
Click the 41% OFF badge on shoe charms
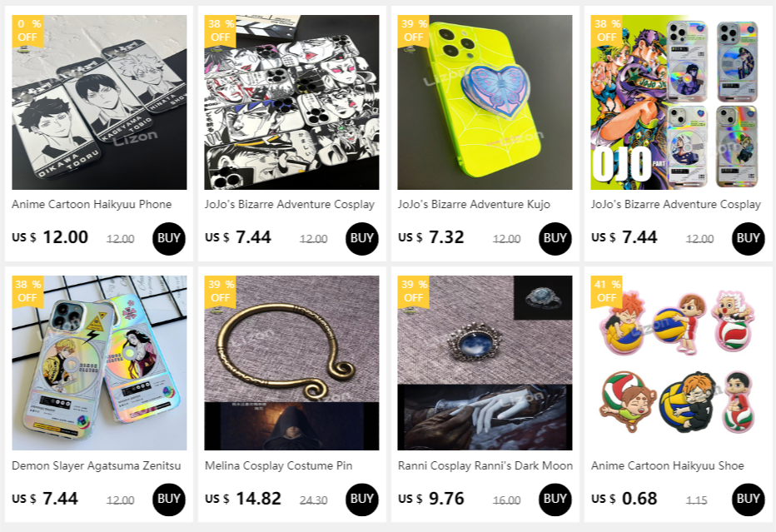click(x=606, y=292)
